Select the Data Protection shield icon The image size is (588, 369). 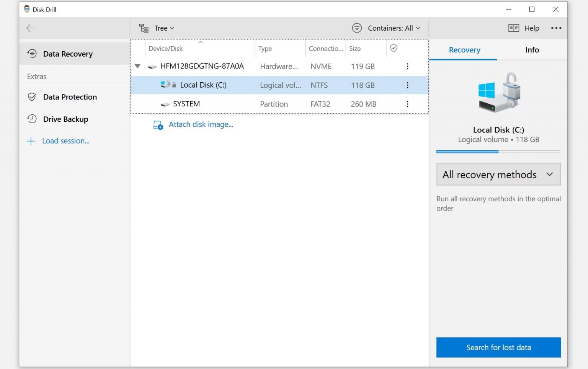point(32,97)
